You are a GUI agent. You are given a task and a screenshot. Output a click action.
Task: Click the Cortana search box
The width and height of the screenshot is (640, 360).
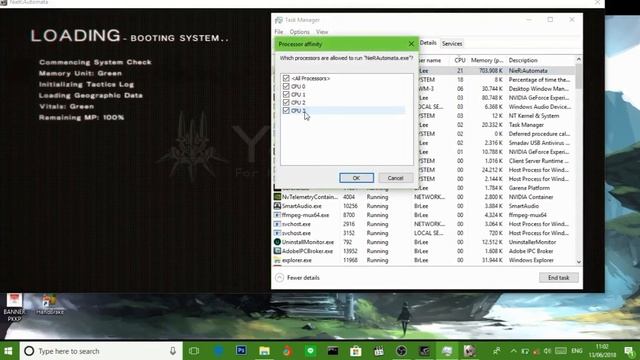coord(100,351)
